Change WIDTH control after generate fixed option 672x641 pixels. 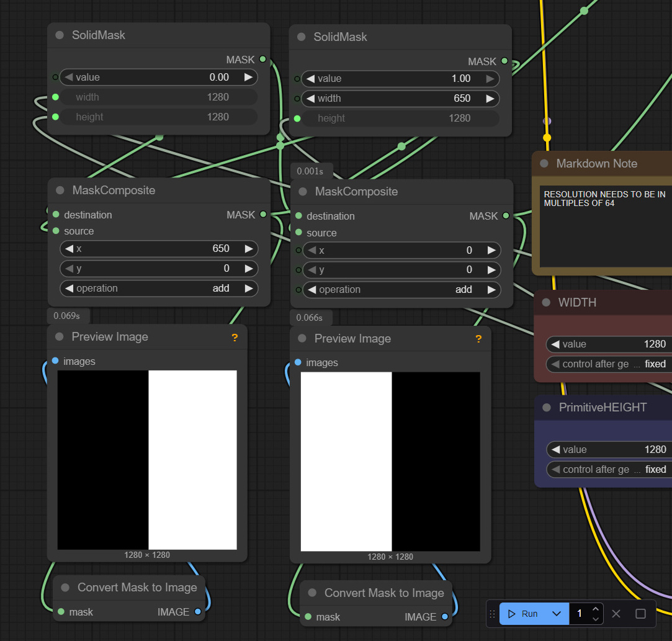609,364
